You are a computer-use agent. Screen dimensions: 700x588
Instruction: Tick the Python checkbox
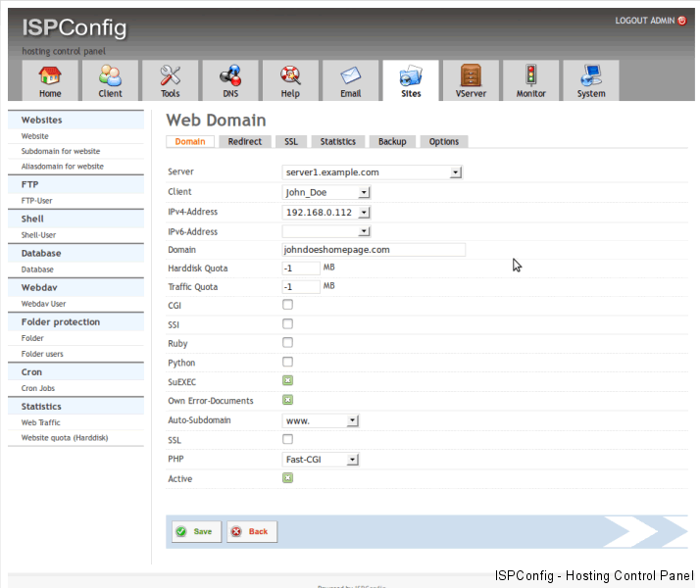click(x=288, y=362)
